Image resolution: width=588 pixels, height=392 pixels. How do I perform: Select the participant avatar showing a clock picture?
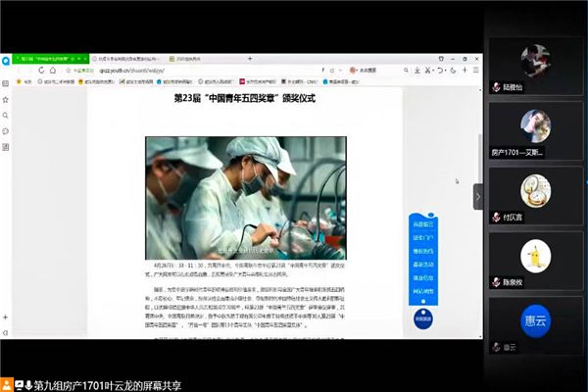535,191
